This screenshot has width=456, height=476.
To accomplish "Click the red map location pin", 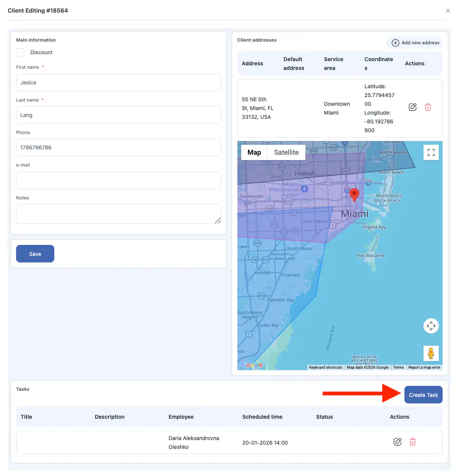I will click(354, 194).
